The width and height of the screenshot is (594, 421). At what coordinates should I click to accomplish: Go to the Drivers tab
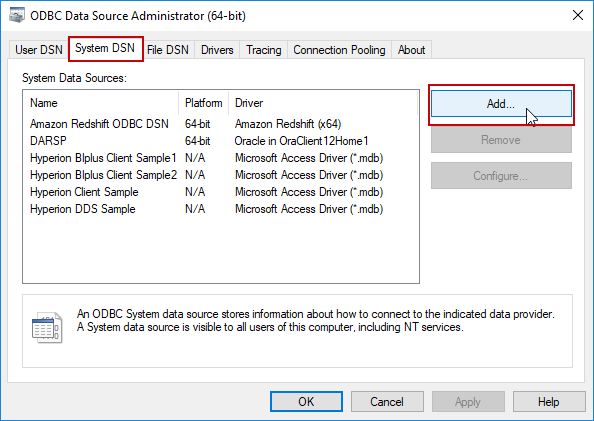pyautogui.click(x=217, y=50)
